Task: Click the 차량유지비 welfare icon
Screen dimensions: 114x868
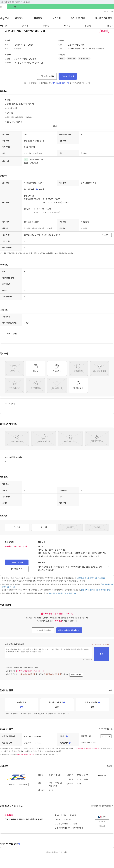Action: pos(57,368)
